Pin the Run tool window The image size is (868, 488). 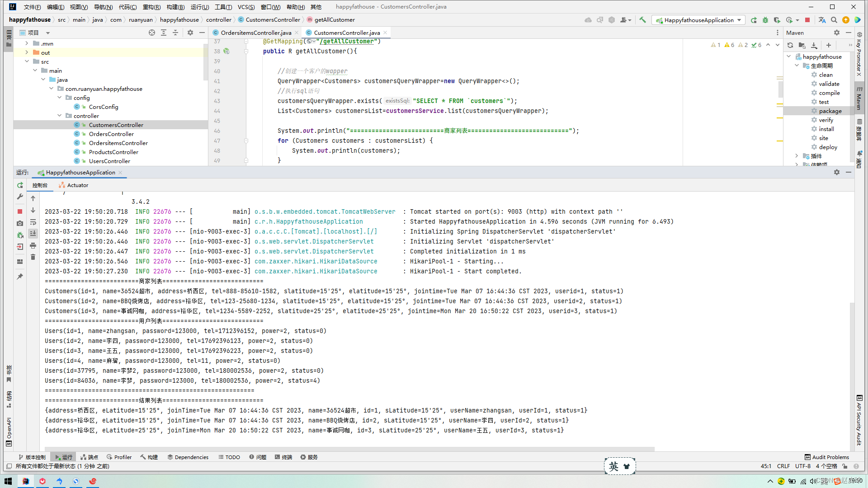pos(20,276)
